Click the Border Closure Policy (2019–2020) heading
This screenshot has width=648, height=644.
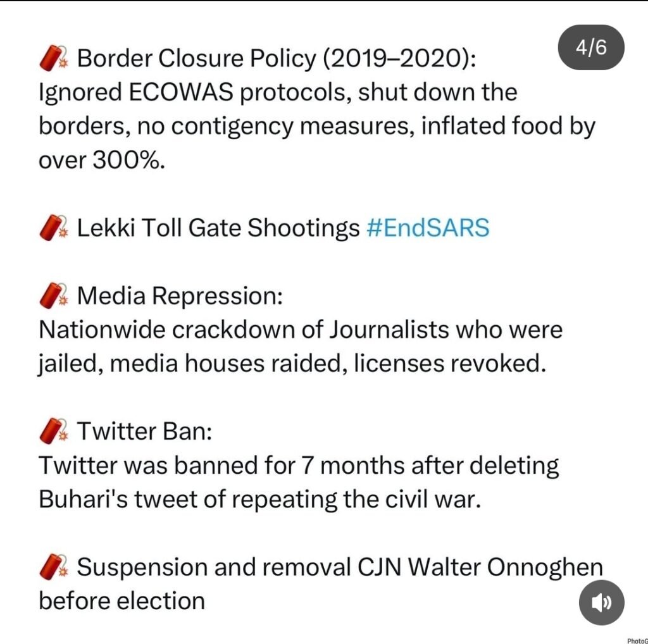(x=276, y=59)
